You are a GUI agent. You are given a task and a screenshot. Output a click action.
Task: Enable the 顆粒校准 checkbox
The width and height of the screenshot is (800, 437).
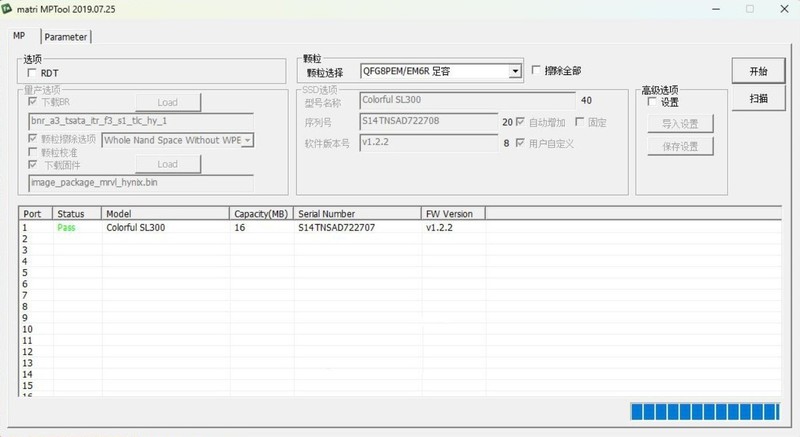33,151
